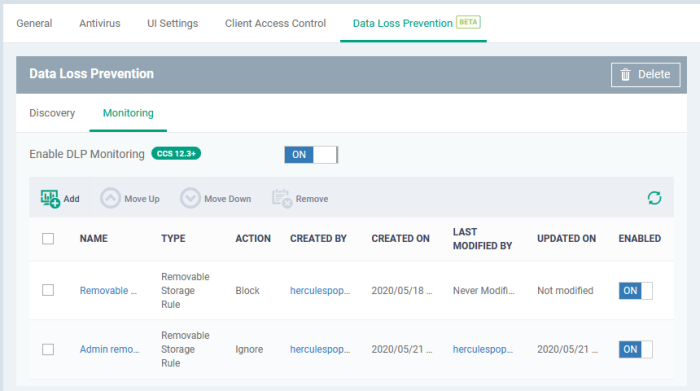The image size is (700, 391).
Task: Click the Move Up arrow icon
Action: point(110,198)
